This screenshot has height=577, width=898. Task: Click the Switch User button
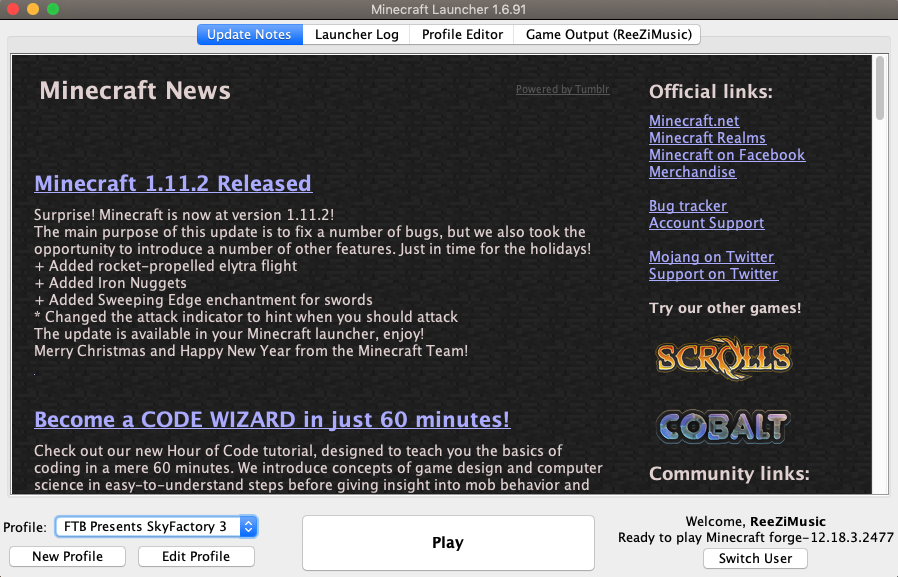755,558
